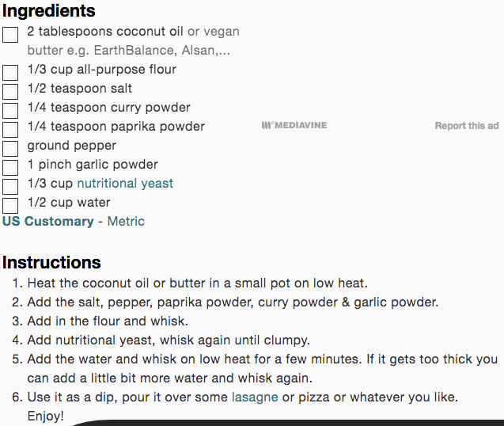Click the step 1 heat coconut oil instruction
The image size is (504, 426).
pyautogui.click(x=198, y=283)
